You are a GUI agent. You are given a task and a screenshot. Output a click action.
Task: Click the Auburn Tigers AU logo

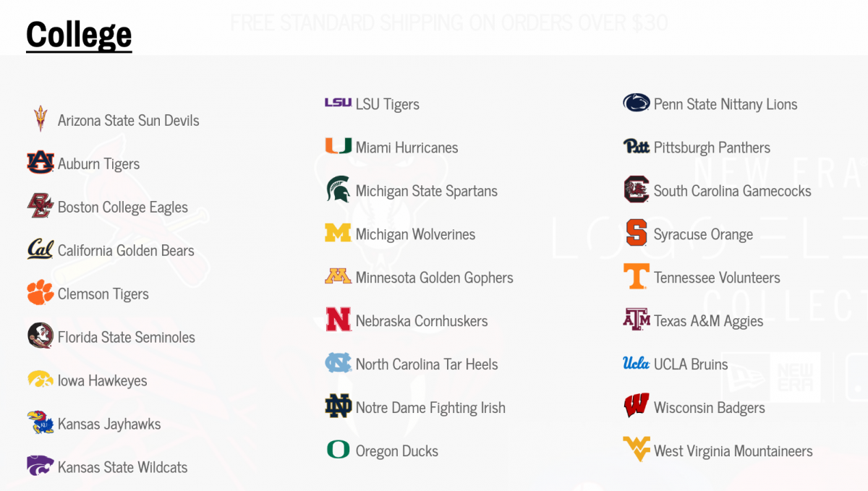(x=41, y=162)
